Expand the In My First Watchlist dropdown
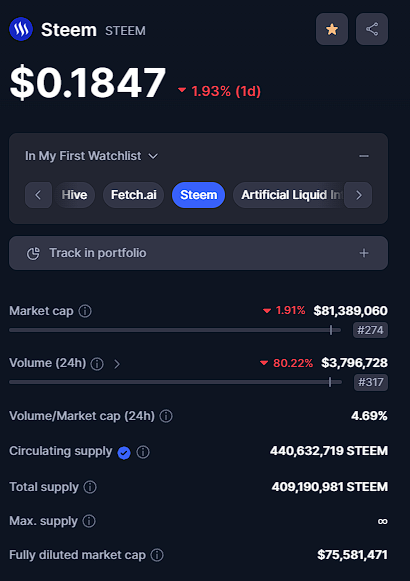Viewport: 410px width, 581px height. click(91, 156)
